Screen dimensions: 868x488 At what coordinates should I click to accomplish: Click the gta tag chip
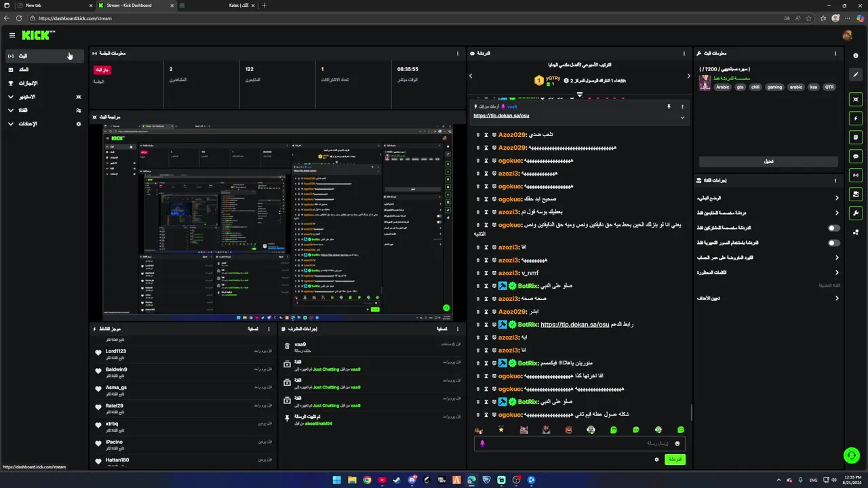(740, 87)
